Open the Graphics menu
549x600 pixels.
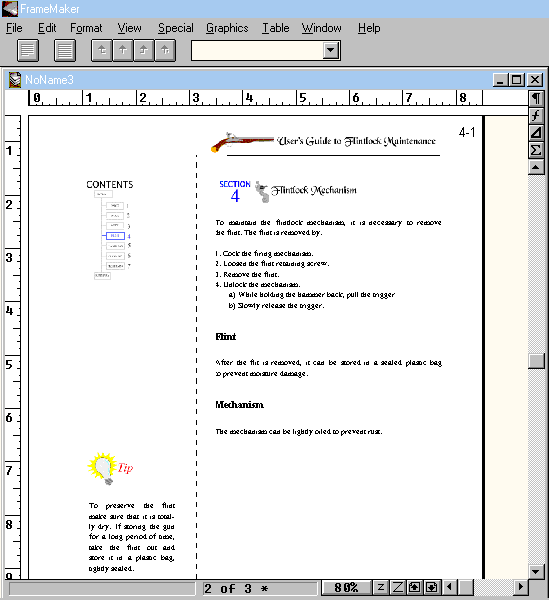coord(227,28)
